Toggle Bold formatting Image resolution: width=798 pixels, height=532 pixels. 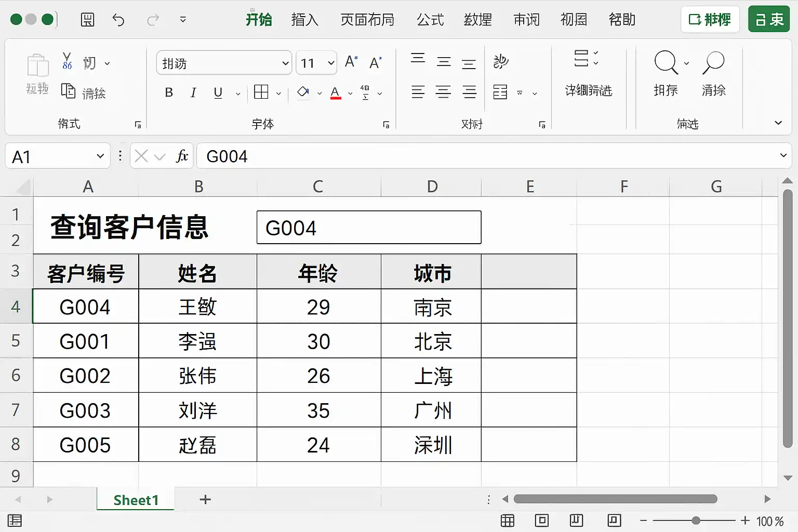pos(169,92)
